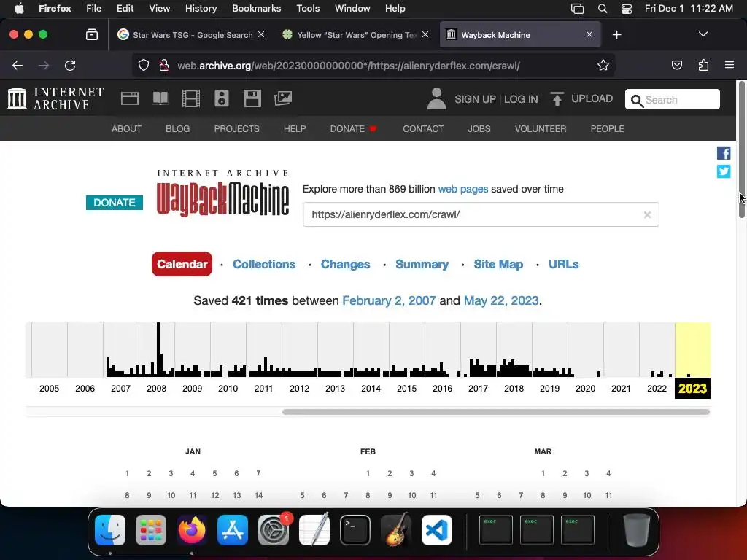The image size is (747, 560).
Task: Open a new browser tab
Action: (616, 35)
